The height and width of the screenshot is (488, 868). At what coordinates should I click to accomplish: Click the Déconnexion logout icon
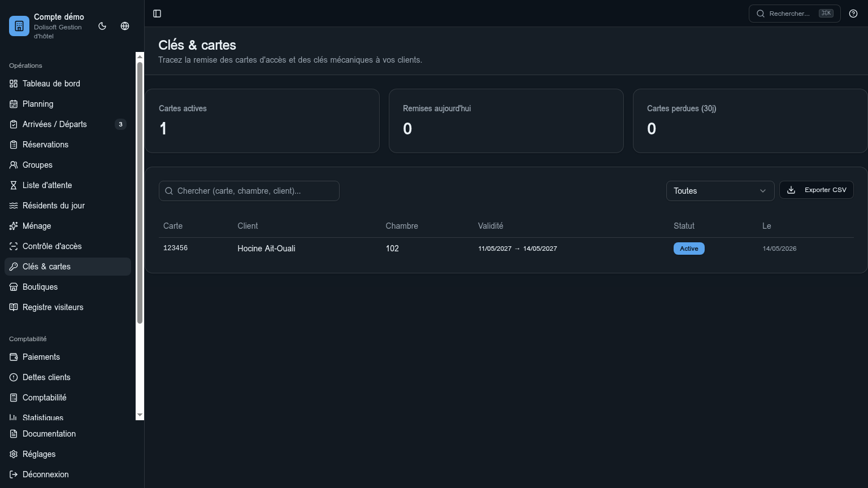coord(14,474)
